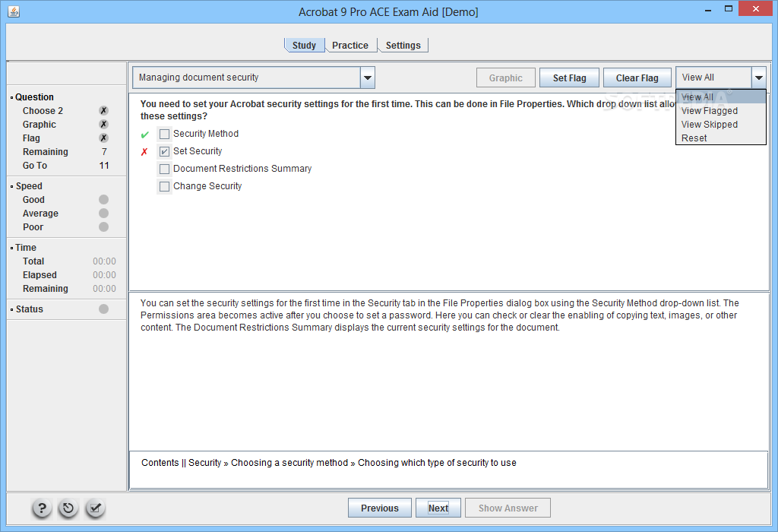Toggle the Status section expander

coord(12,309)
